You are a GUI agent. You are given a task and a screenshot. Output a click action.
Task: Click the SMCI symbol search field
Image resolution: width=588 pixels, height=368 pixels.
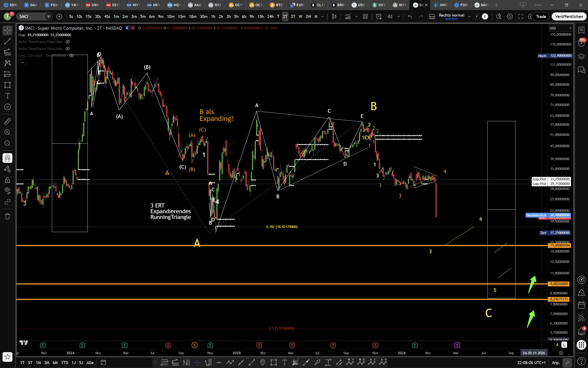click(x=32, y=16)
